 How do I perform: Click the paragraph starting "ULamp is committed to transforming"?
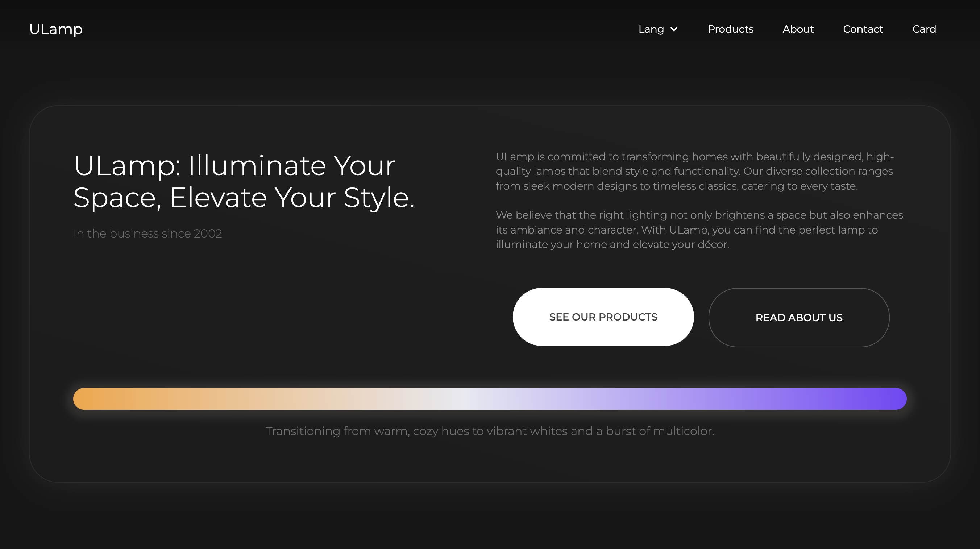(x=695, y=171)
